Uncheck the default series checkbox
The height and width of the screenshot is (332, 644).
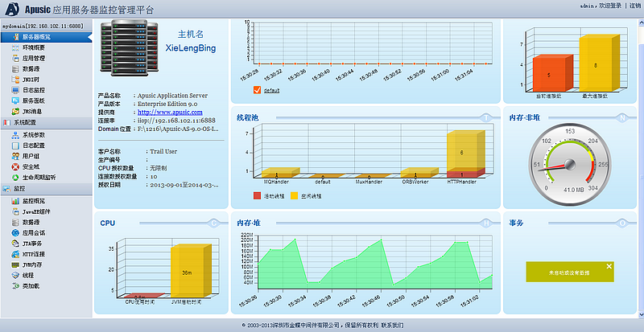pos(258,90)
